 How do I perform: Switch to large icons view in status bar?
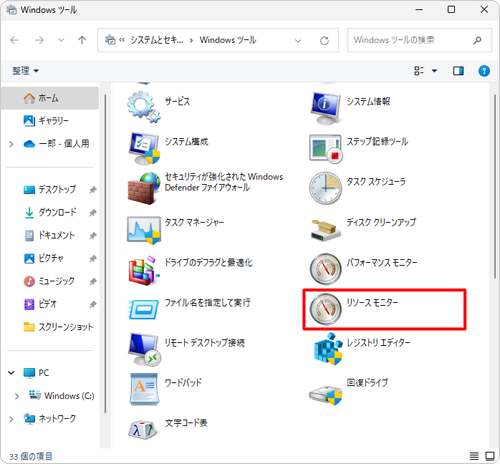[x=490, y=456]
